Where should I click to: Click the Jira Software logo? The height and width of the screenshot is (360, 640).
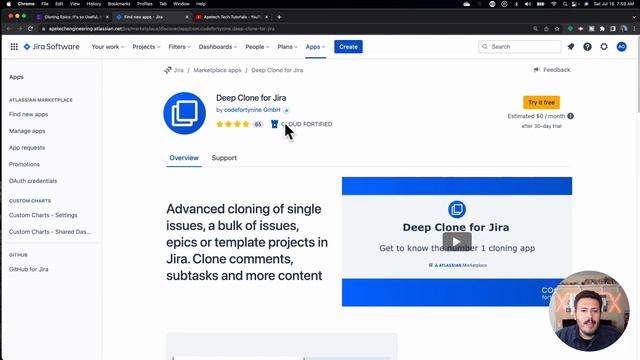click(x=51, y=47)
